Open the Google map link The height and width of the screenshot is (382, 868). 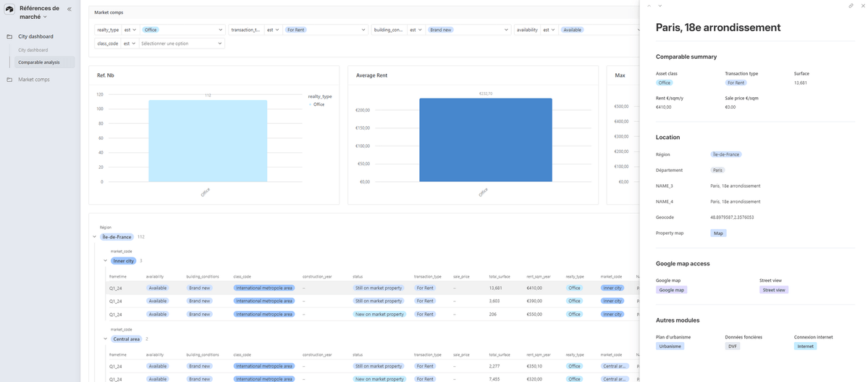click(x=670, y=290)
